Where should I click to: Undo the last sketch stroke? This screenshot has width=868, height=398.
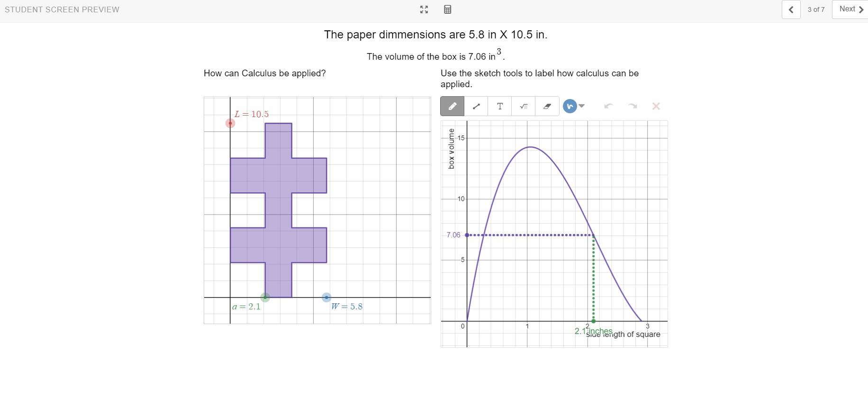pyautogui.click(x=609, y=106)
